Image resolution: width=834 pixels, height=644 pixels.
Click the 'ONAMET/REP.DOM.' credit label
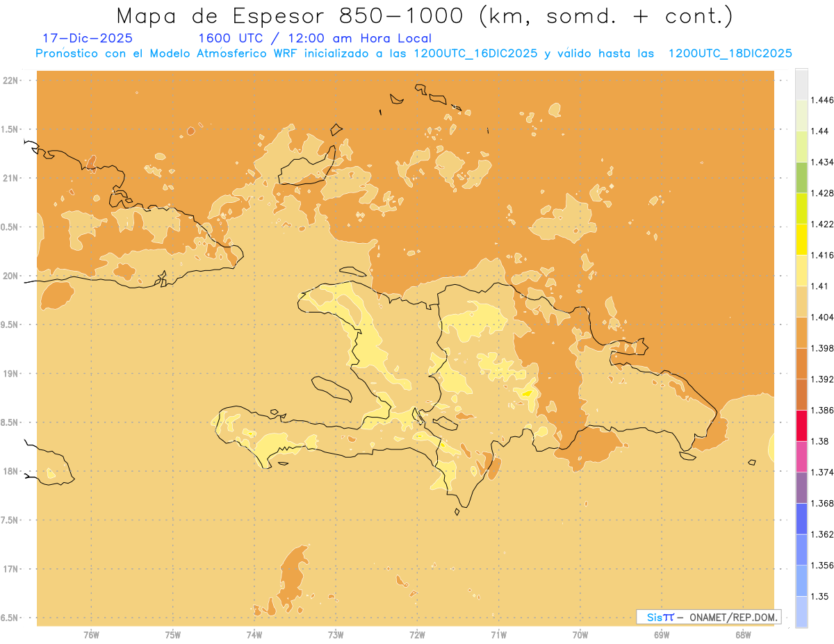click(x=734, y=617)
